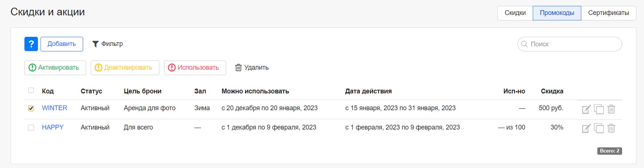
Task: Open the blue question mark help icon
Action: point(31,44)
